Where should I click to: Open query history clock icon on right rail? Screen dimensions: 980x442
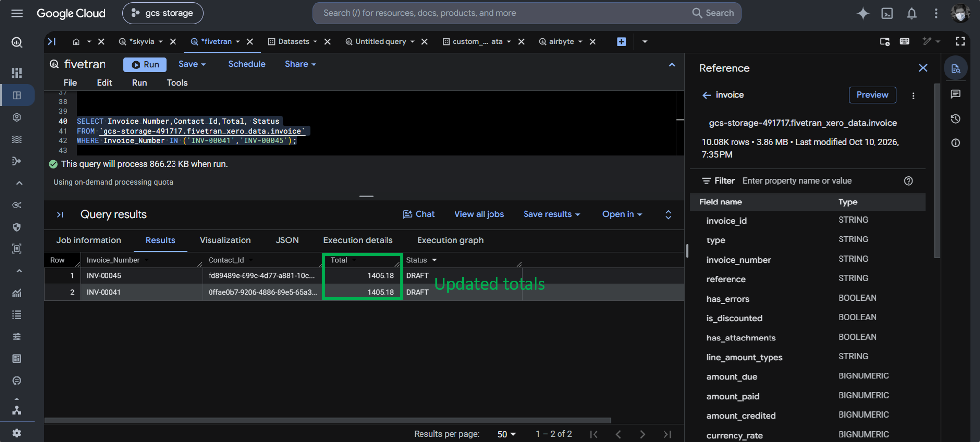tap(955, 119)
